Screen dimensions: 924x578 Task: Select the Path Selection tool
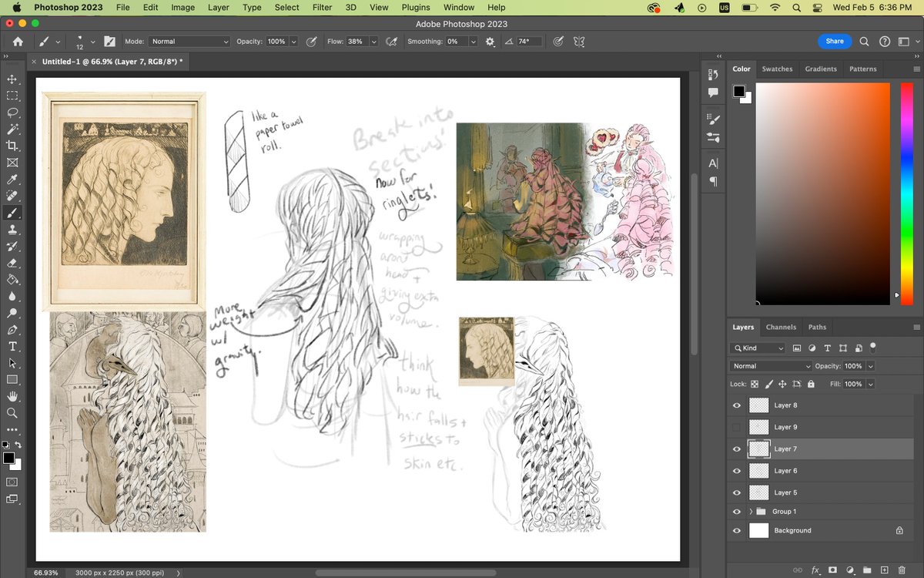[x=12, y=363]
